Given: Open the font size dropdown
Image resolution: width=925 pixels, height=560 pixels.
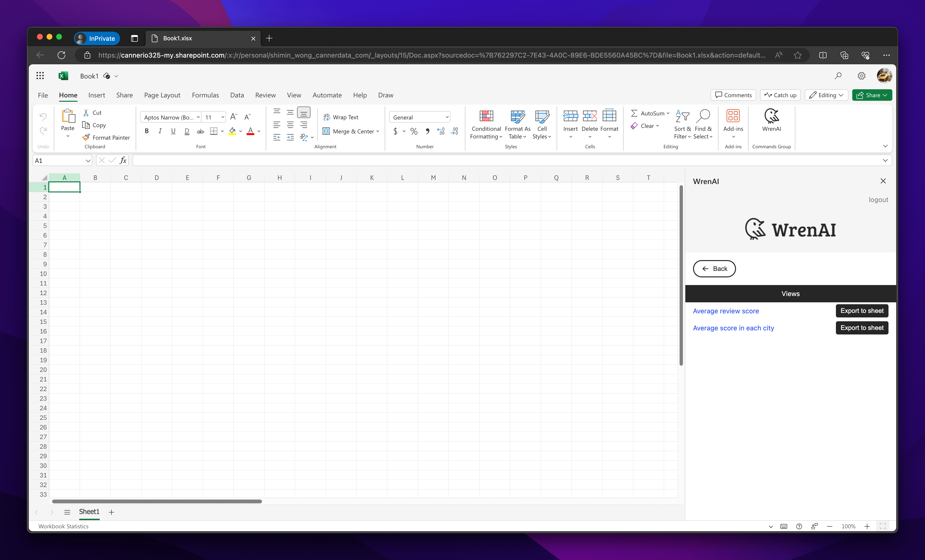Looking at the screenshot, I should pos(222,117).
